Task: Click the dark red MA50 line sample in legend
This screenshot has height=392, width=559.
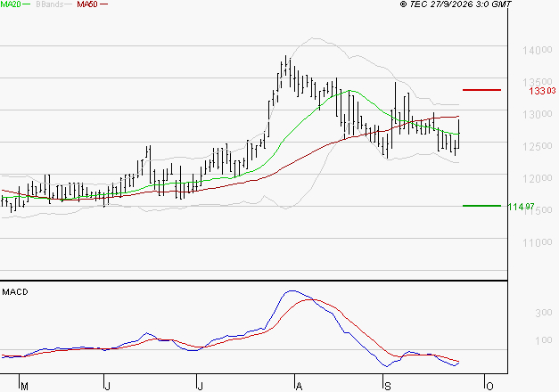Action: pos(103,4)
